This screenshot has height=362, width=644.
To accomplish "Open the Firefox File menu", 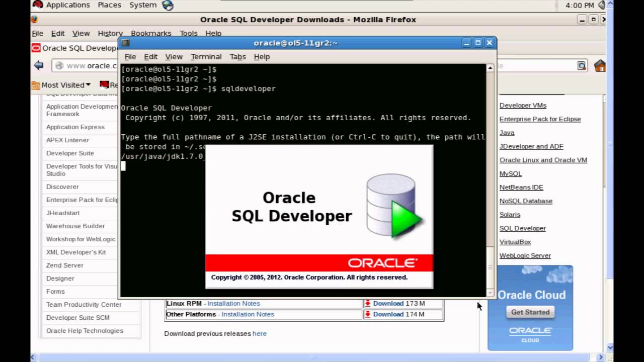I will coord(38,33).
